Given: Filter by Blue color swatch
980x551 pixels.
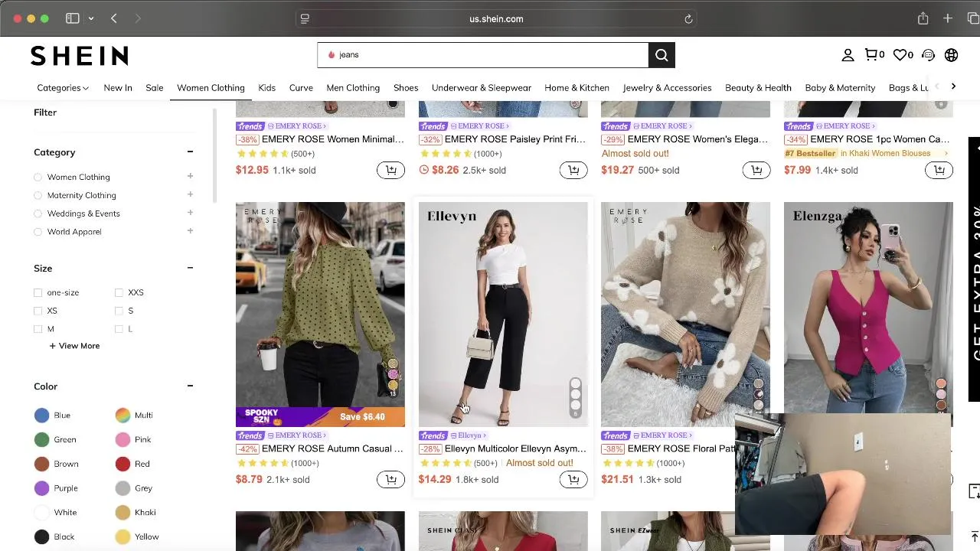Looking at the screenshot, I should click(42, 415).
